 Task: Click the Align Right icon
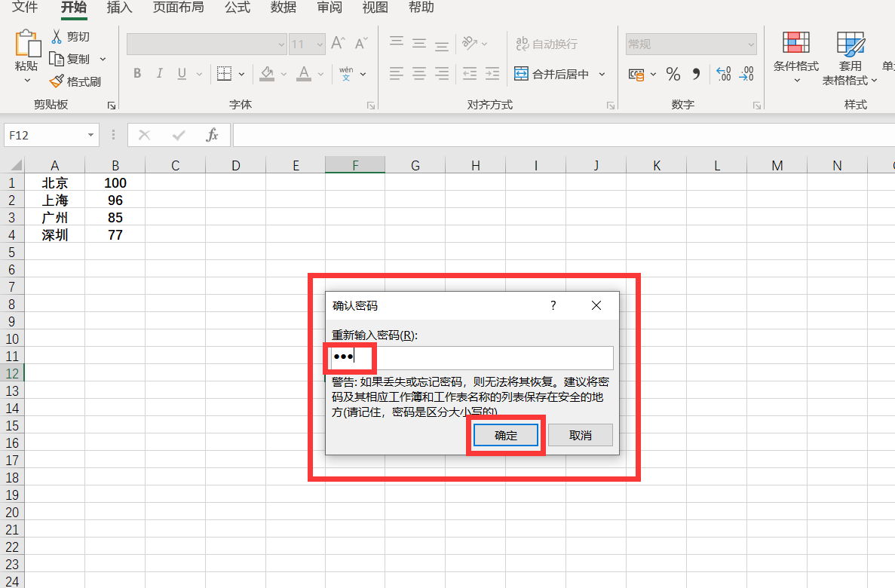click(441, 74)
